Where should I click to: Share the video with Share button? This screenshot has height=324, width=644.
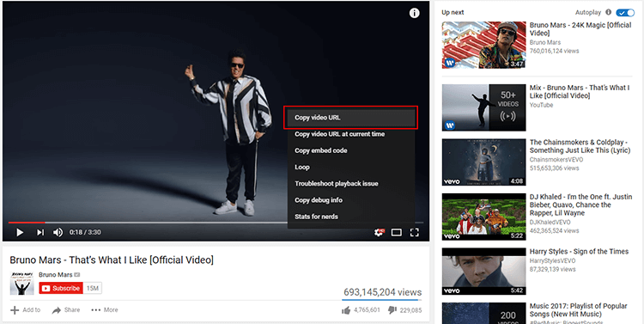tap(66, 310)
